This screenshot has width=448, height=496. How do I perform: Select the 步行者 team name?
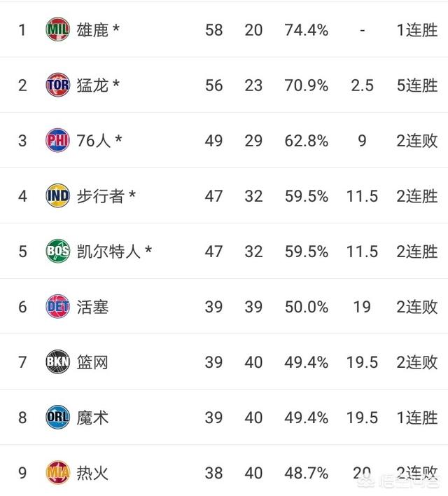click(100, 196)
